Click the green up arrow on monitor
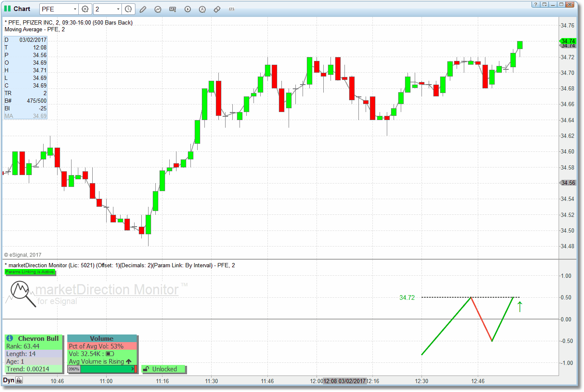584x392 pixels. point(520,307)
